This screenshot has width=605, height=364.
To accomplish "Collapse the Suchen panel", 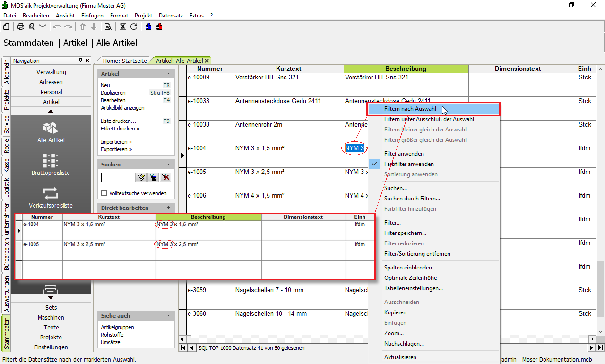I will tap(169, 165).
